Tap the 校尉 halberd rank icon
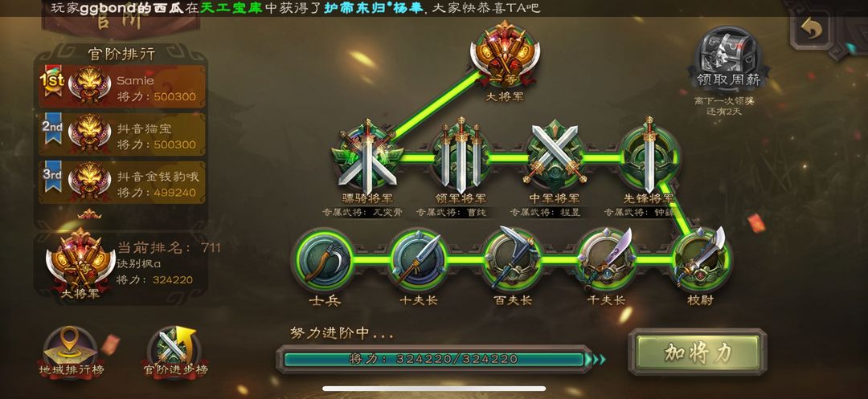Screen dimensions: 868x399 coord(700,259)
